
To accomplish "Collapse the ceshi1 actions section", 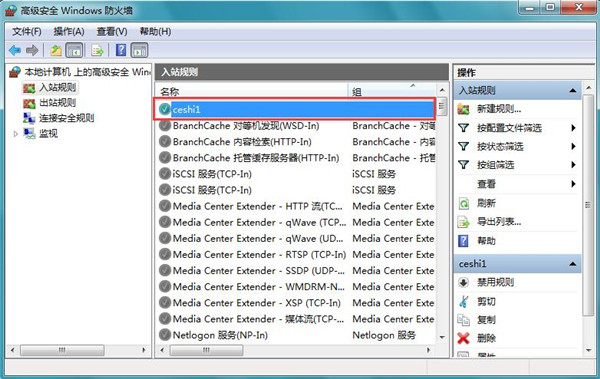I will tap(572, 264).
